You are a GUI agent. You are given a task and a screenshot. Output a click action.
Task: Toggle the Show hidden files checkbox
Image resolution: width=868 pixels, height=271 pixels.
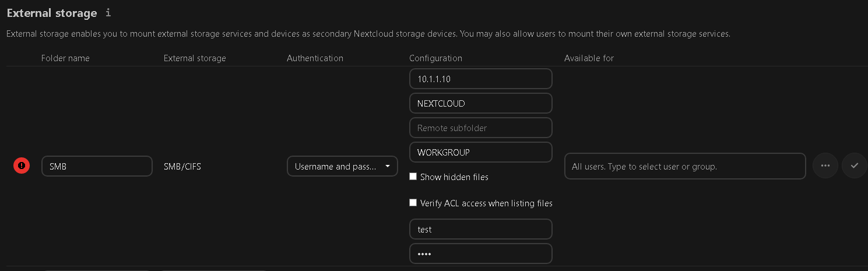tap(413, 177)
